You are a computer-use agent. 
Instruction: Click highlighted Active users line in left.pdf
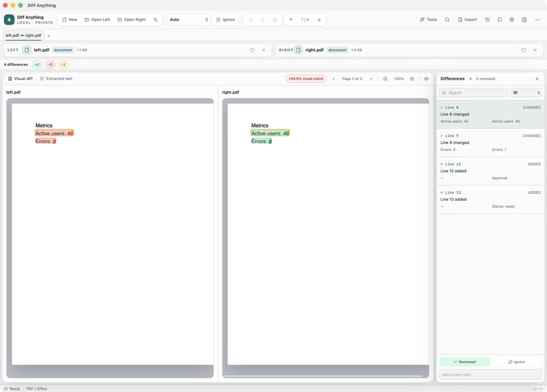(54, 133)
